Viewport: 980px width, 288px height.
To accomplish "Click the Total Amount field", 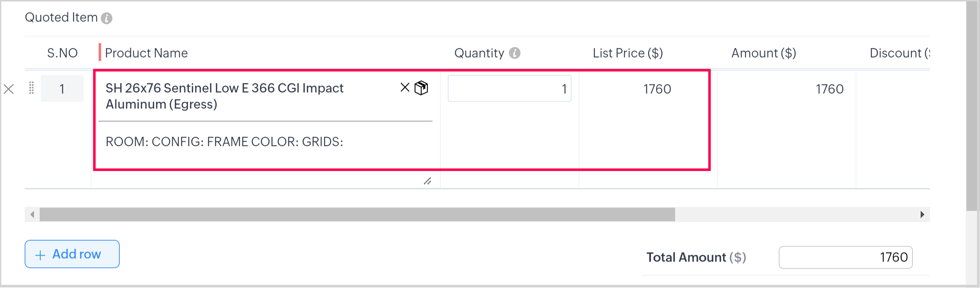I will click(845, 257).
